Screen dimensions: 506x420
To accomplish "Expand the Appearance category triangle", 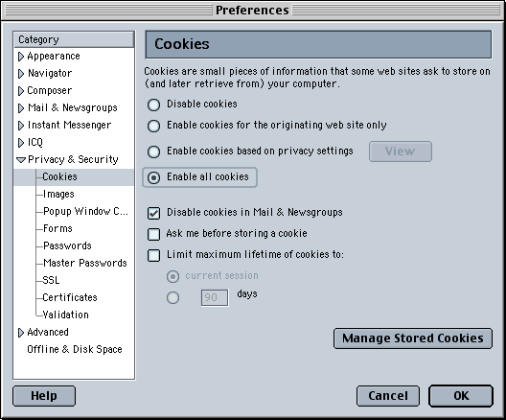I will coord(21,57).
